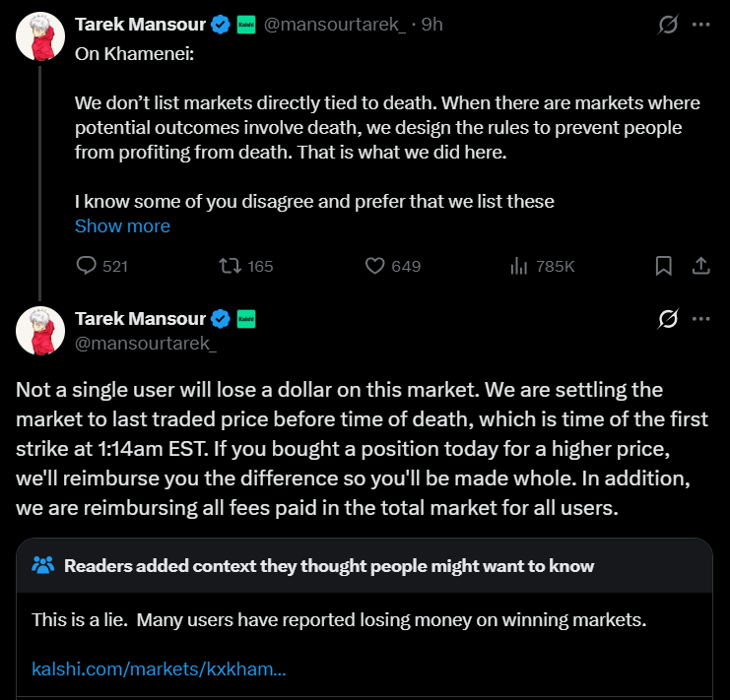Open the kalshi.com markets link
This screenshot has width=730, height=700.
point(159,669)
